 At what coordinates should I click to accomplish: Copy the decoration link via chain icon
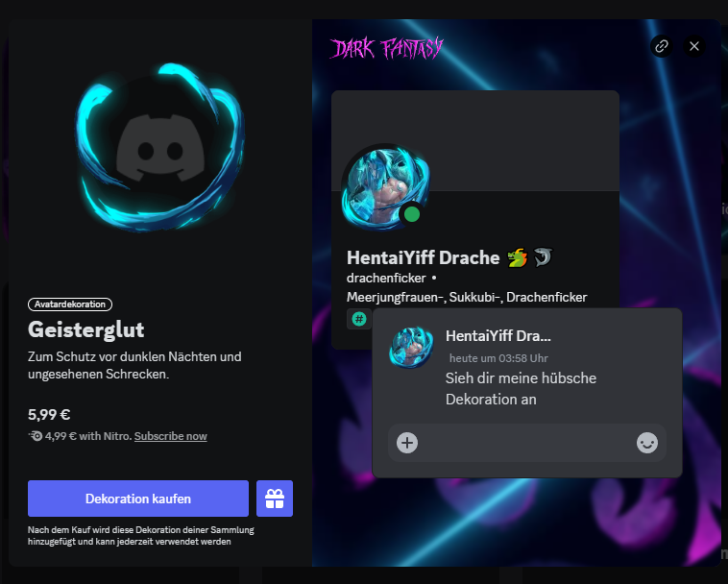[662, 46]
